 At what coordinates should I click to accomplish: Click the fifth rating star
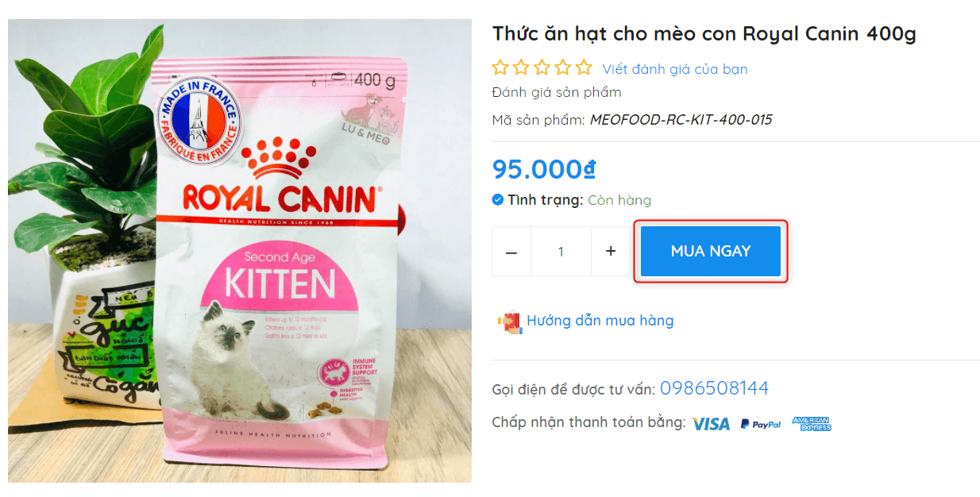point(584,67)
